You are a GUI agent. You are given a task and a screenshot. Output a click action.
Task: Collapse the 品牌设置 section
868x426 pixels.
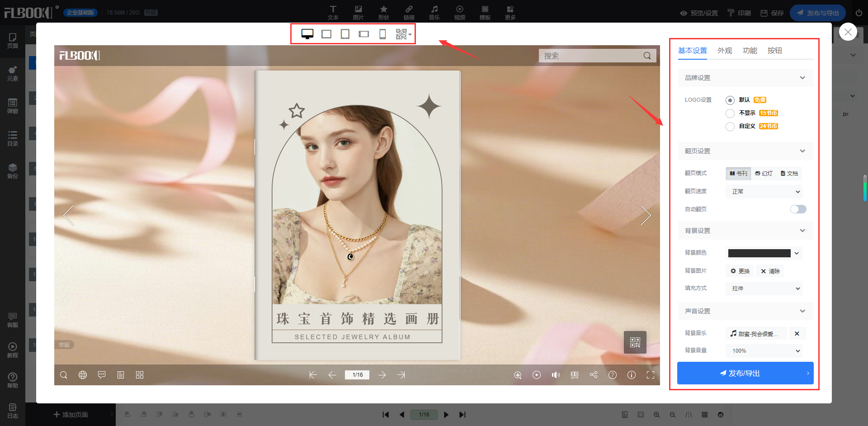(x=802, y=78)
